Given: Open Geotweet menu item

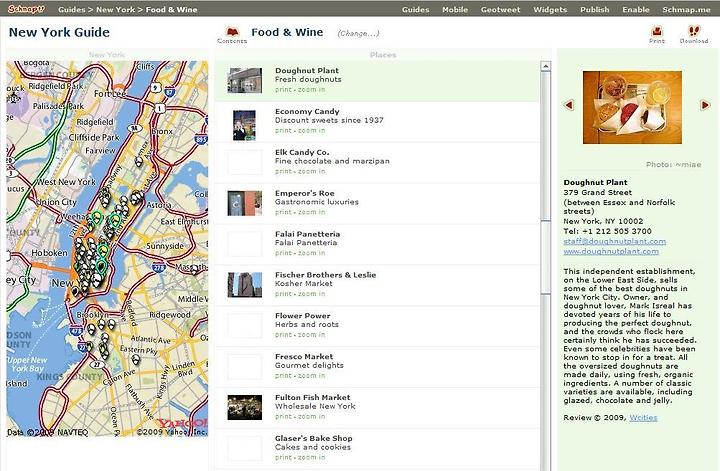Looking at the screenshot, I should click(x=501, y=9).
